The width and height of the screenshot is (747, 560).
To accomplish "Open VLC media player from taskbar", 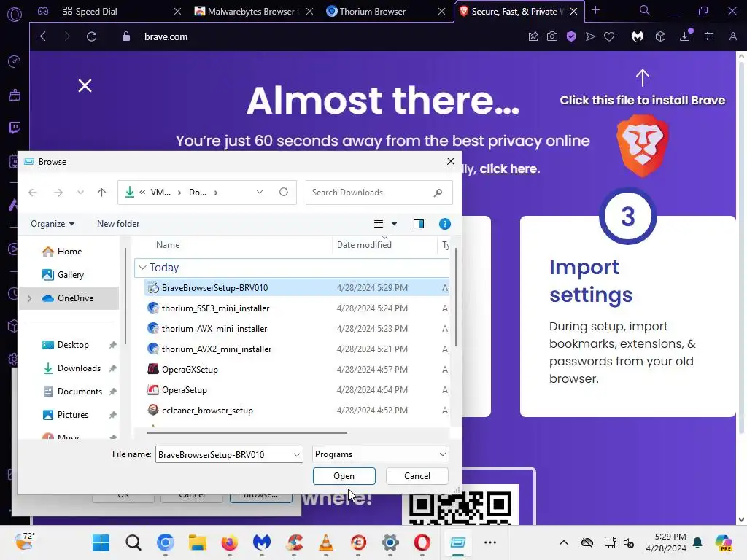I will 326,542.
